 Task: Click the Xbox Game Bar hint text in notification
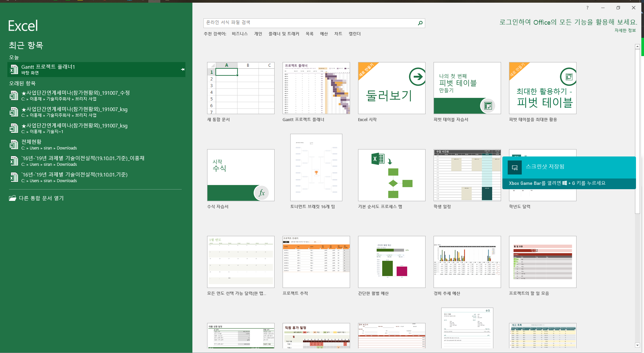(x=557, y=183)
